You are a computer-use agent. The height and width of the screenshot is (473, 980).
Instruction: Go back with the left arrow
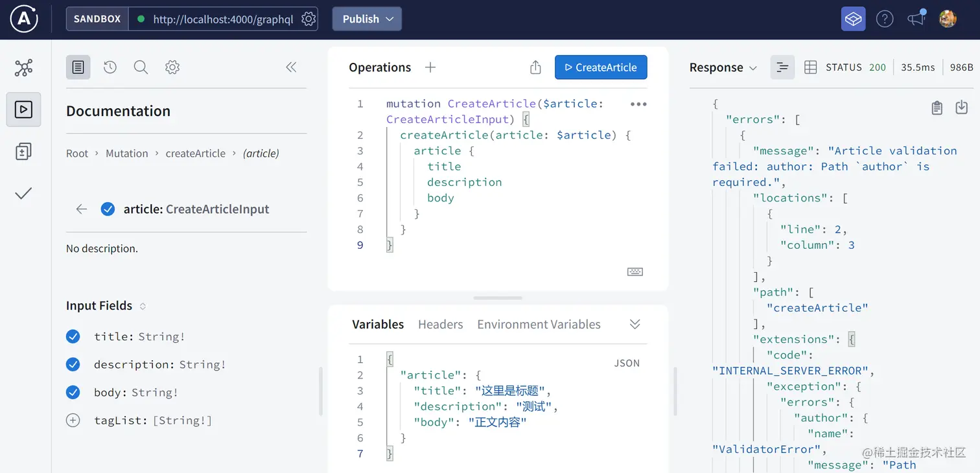tap(82, 209)
